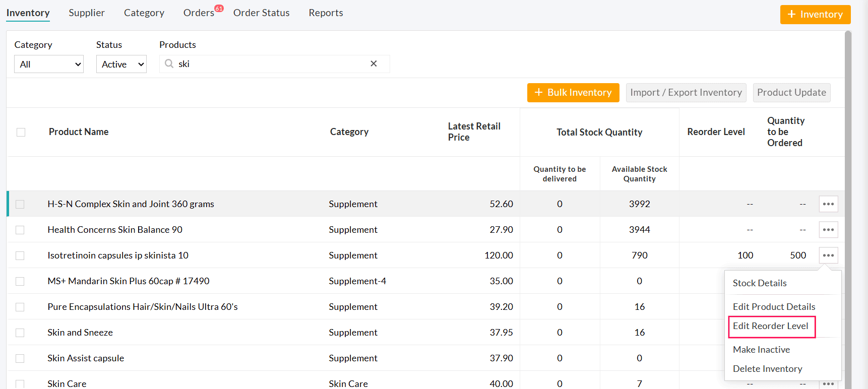Image resolution: width=868 pixels, height=389 pixels.
Task: Click the orange plus Inventory button
Action: coord(815,15)
